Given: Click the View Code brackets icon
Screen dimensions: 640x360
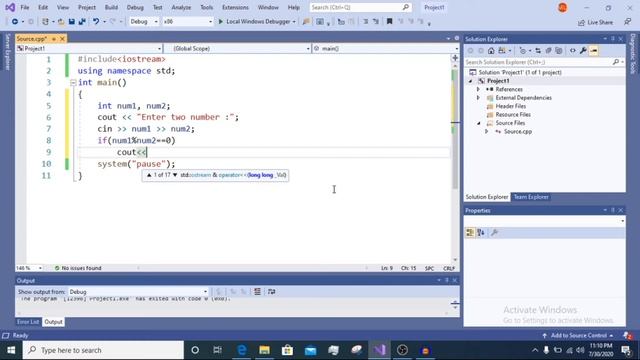Looking at the screenshot, I should tap(573, 51).
